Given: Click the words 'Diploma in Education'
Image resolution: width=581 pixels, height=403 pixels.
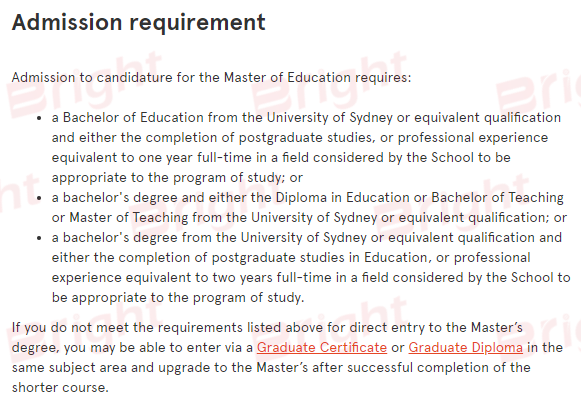Looking at the screenshot, I should coord(346,198).
